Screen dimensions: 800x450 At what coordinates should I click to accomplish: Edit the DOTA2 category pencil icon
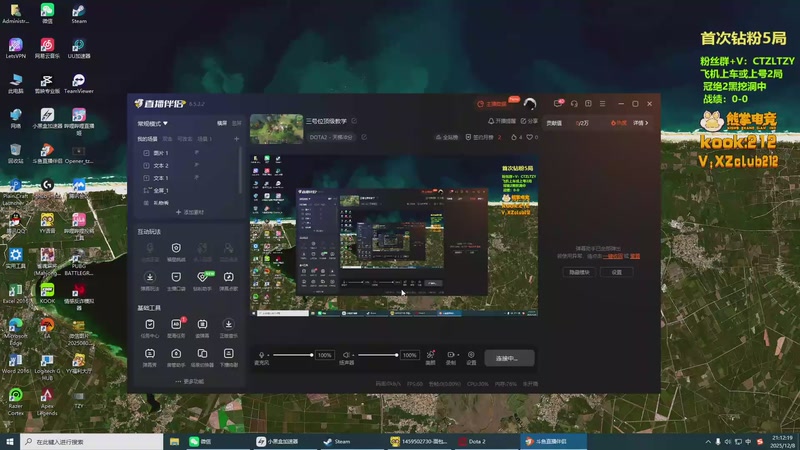(364, 137)
